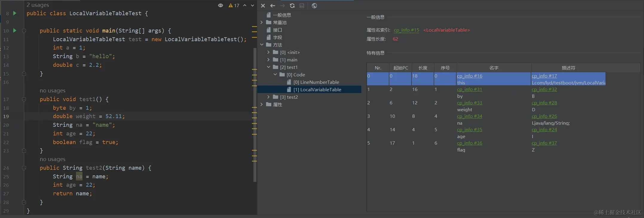Follow the cp_info #15 attribute name link
Screen dimensions: 644x218
point(406,30)
